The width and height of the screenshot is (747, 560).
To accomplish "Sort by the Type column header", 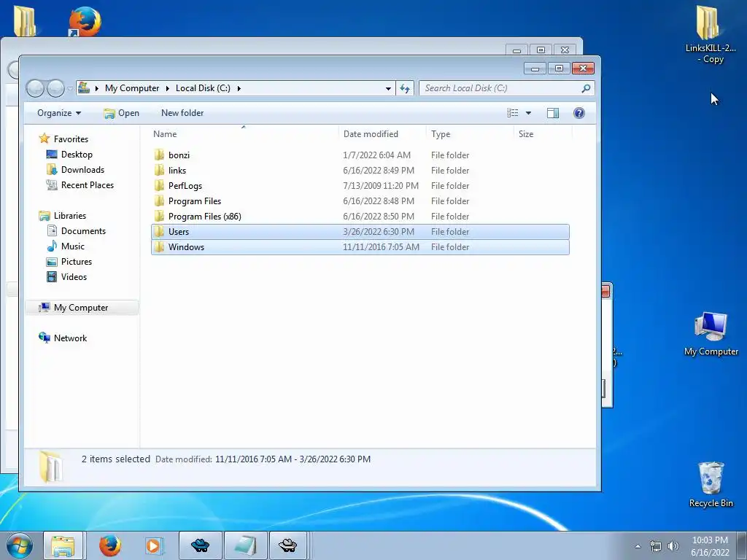I will pyautogui.click(x=470, y=134).
